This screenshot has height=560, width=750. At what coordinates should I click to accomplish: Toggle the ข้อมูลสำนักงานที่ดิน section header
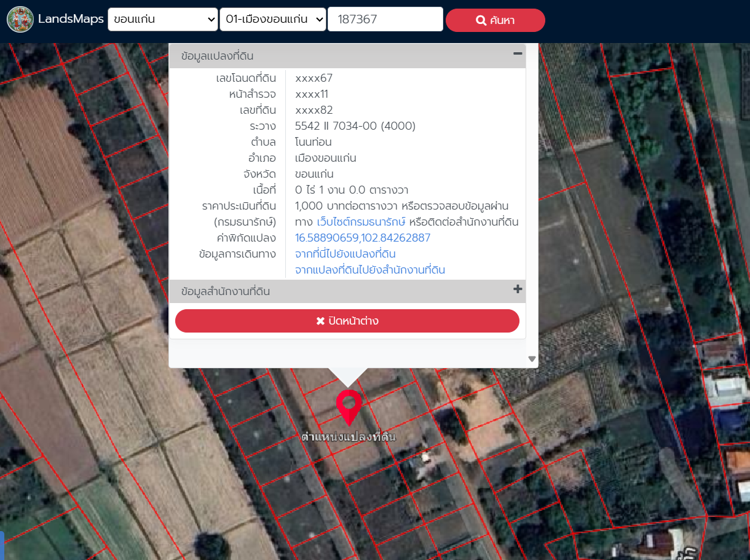pos(226,291)
